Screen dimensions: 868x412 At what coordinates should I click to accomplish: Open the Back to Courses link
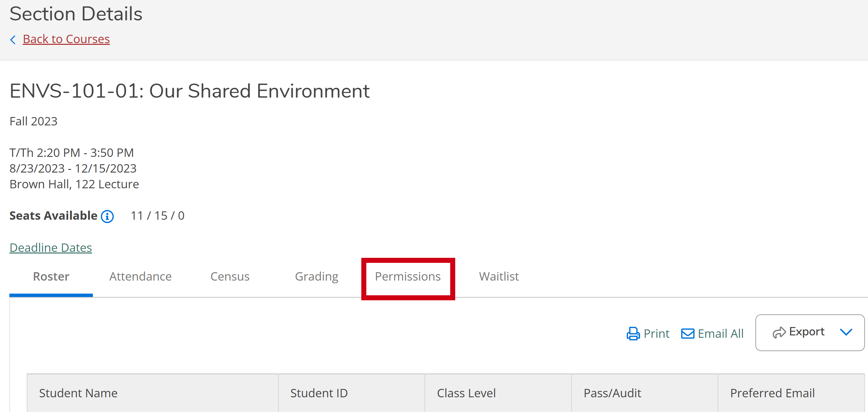point(66,39)
